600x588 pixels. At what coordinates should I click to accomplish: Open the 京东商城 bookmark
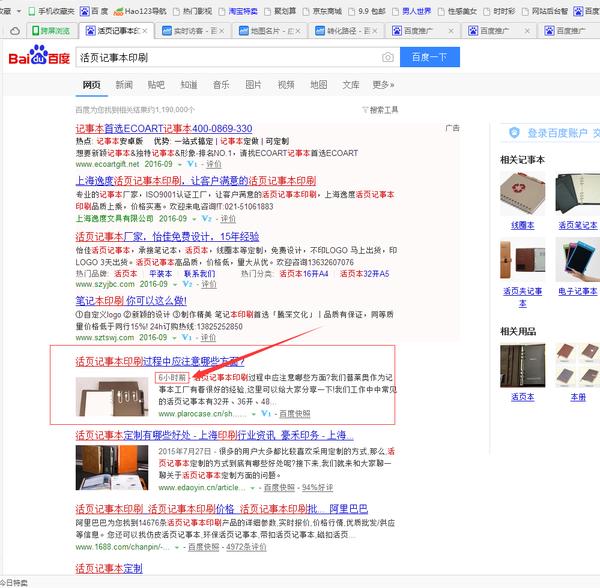[323, 11]
